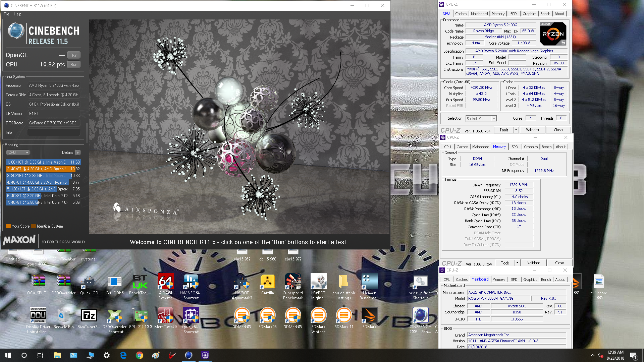The image size is (644, 362).
Task: Switch to Memory tab in the Mainboard-tab CPU-Z window
Action: (498, 280)
